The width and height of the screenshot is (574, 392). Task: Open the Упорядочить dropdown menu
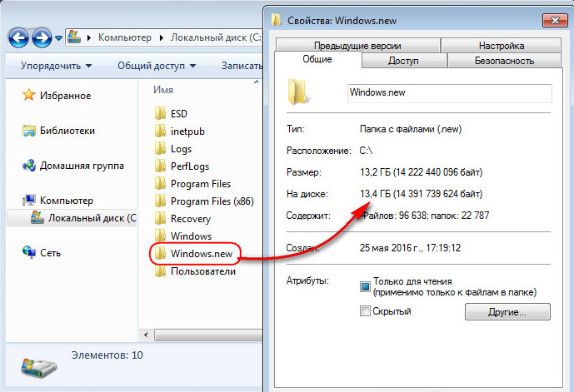coord(56,66)
